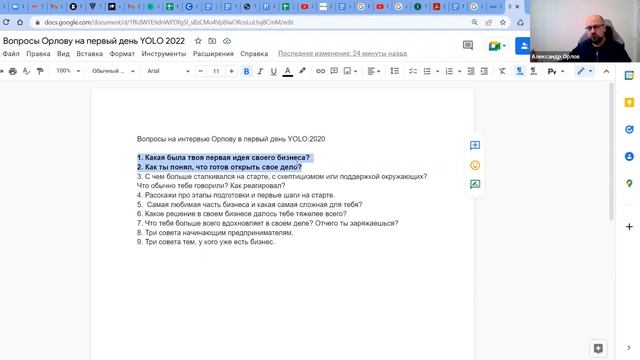Open the Справка menu
This screenshot has width=640, height=360.
pos(254,53)
